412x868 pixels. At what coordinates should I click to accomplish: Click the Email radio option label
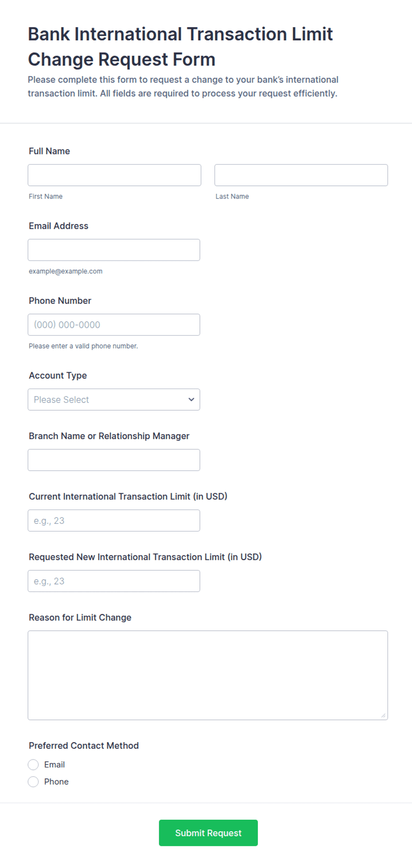tap(54, 765)
